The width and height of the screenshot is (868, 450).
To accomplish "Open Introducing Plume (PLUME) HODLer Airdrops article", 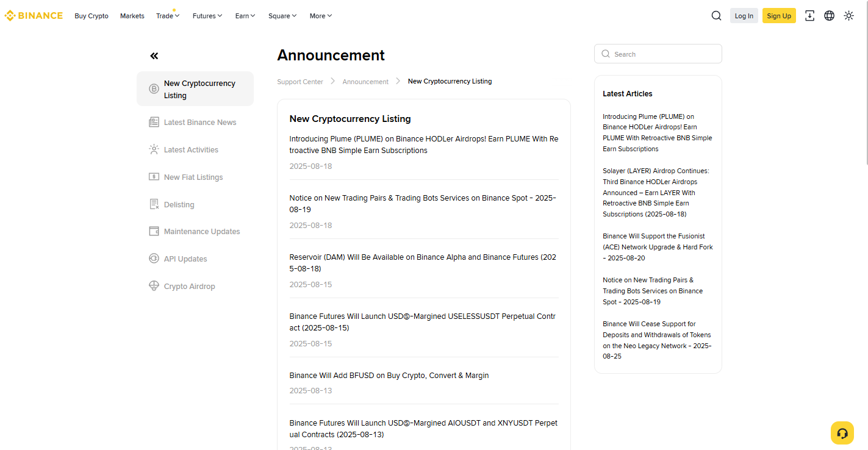I will (424, 145).
